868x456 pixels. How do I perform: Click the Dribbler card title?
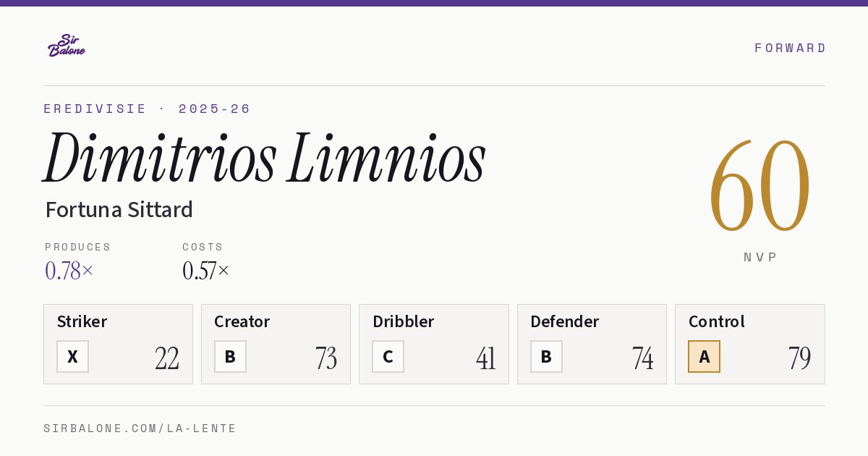[x=404, y=321]
